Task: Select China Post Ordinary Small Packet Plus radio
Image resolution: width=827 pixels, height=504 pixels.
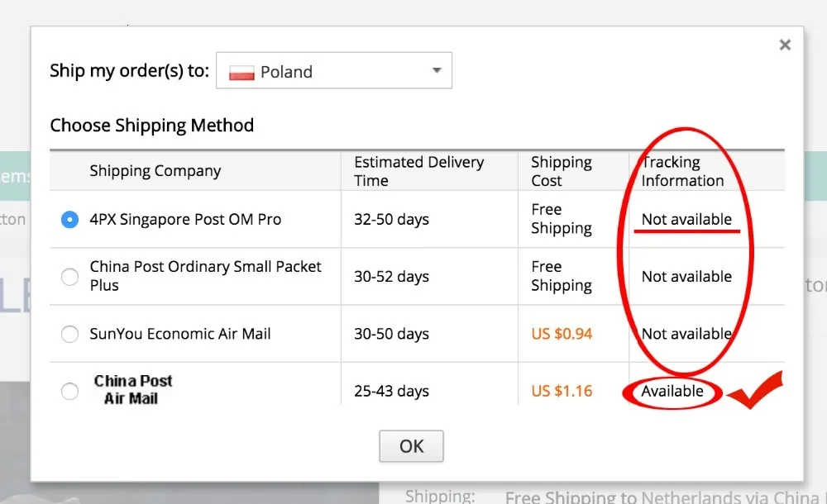Action: (x=69, y=276)
